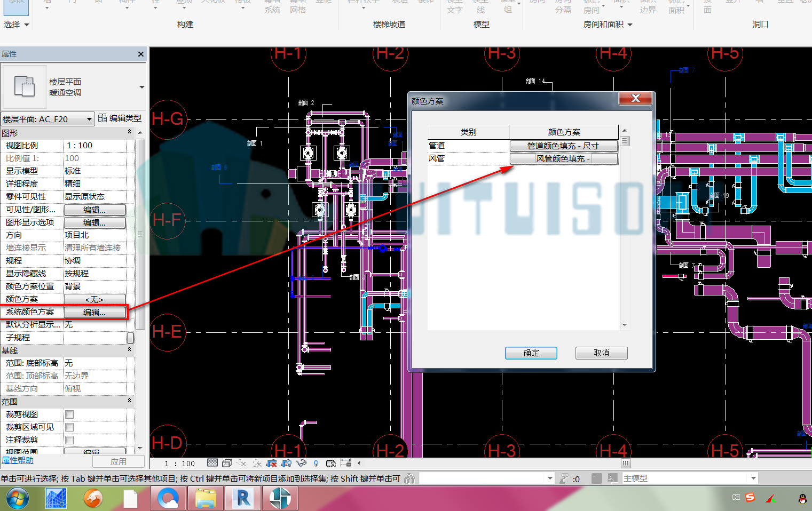Click the Windows Start orb
This screenshot has width=812, height=511.
pos(17,499)
